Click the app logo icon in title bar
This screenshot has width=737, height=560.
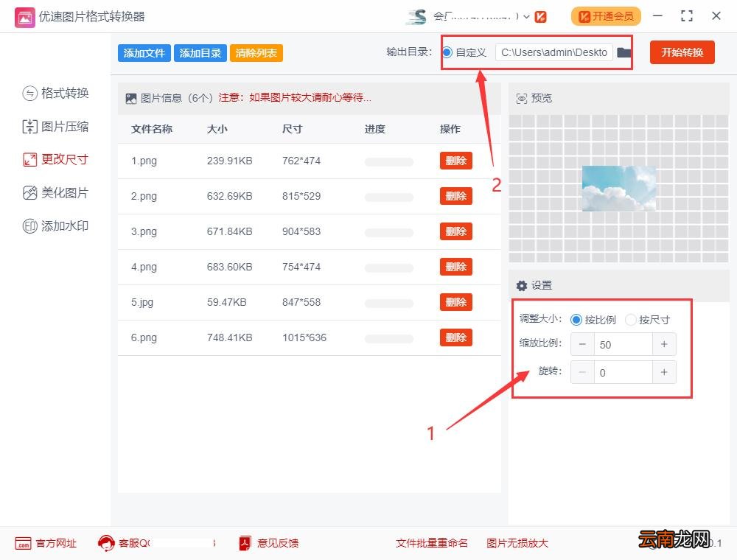(x=24, y=18)
